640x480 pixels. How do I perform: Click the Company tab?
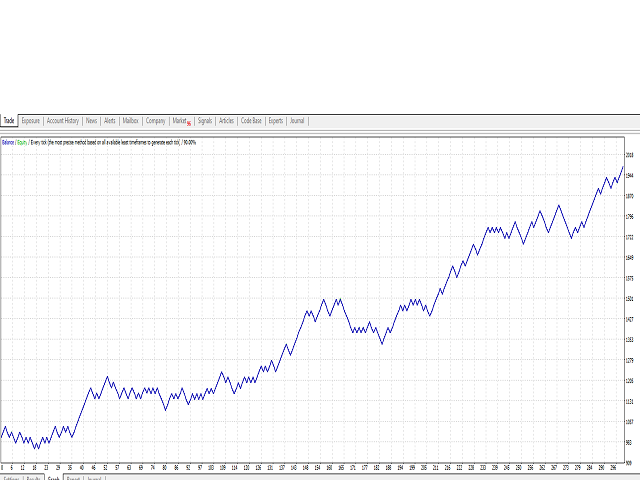pyautogui.click(x=155, y=120)
